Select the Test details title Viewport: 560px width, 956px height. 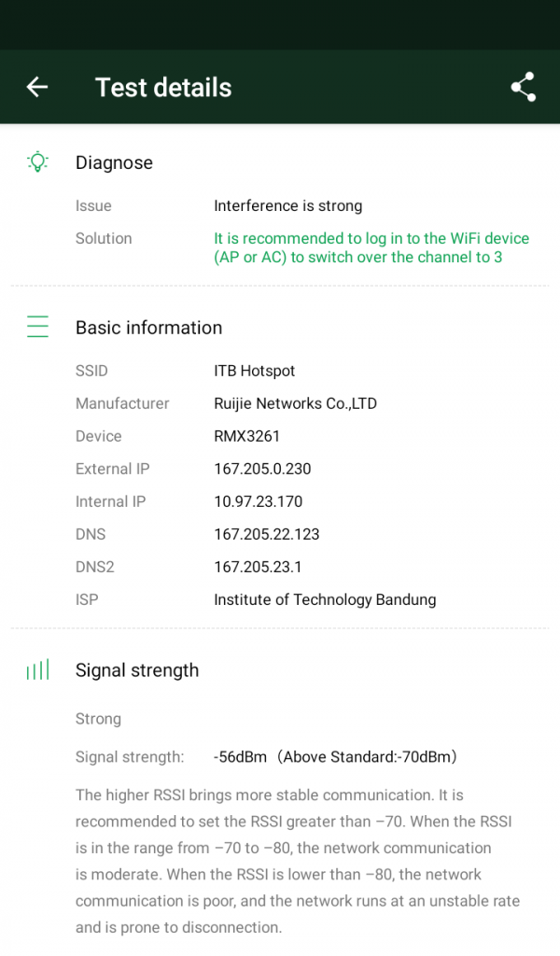point(163,88)
